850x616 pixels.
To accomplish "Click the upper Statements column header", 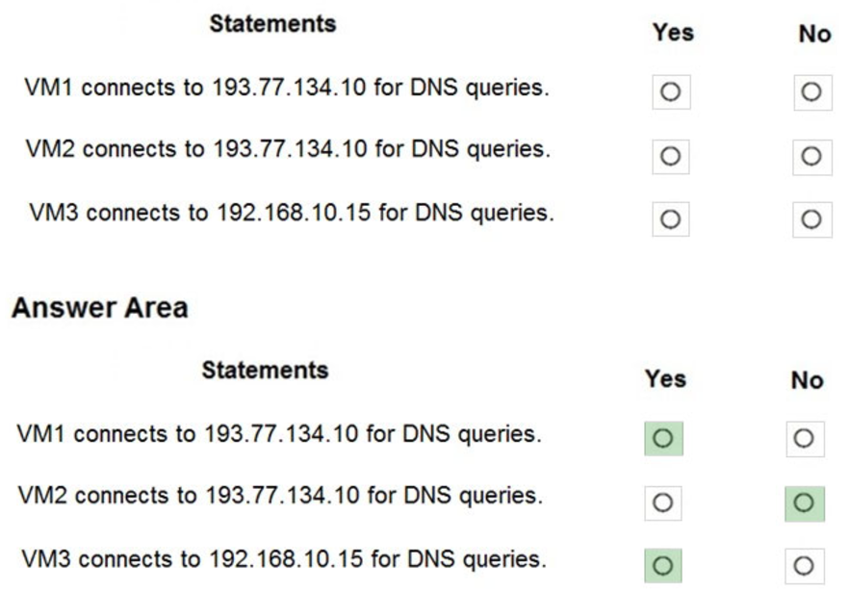I will (x=272, y=24).
